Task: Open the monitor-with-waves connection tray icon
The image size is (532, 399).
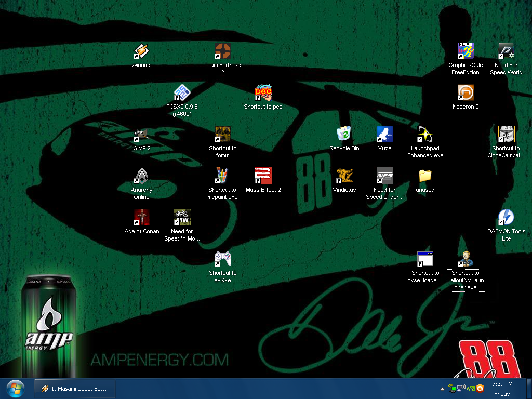Action: 461,389
